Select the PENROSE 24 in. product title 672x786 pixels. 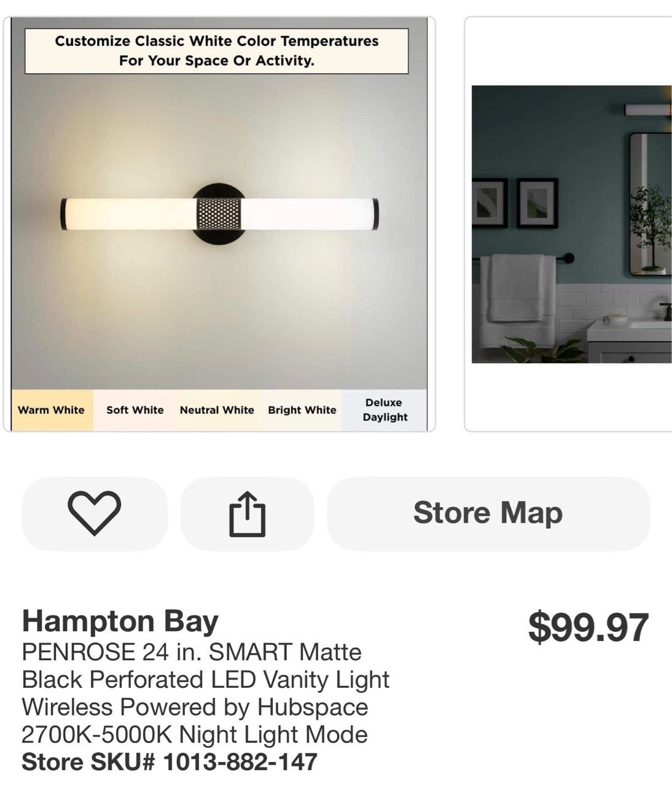pyautogui.click(x=206, y=693)
